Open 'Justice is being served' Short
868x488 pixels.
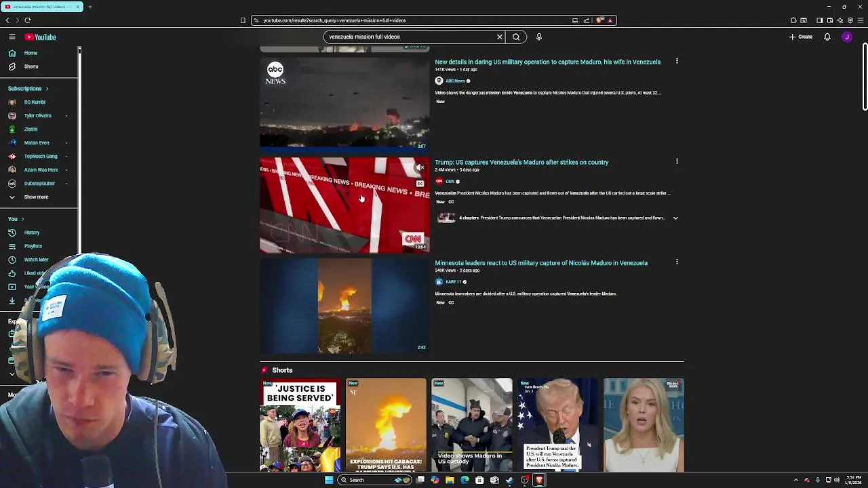(x=300, y=425)
